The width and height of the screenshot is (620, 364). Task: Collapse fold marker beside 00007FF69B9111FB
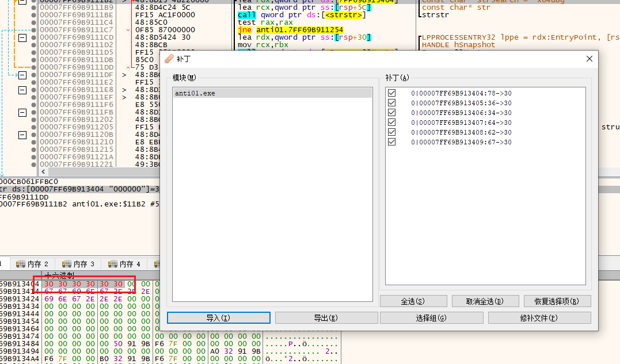(22, 112)
